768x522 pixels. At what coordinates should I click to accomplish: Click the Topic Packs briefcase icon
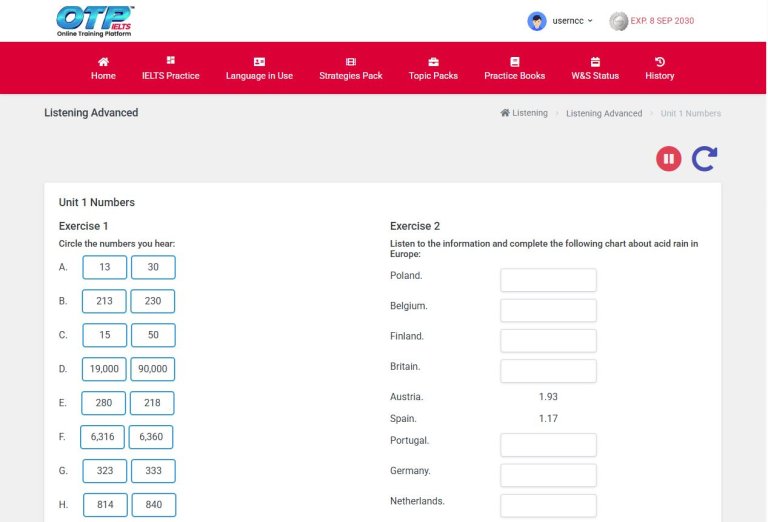[433, 61]
